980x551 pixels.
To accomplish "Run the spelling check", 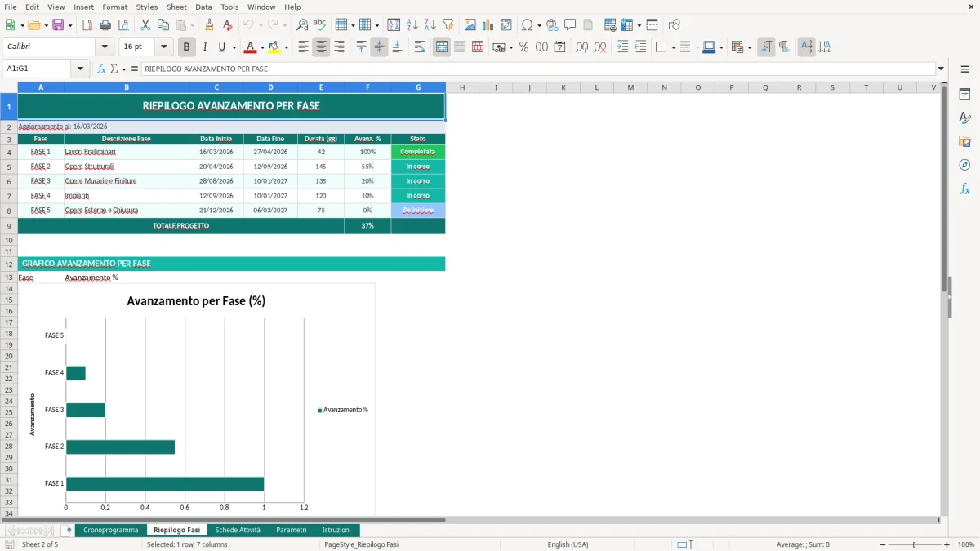I will click(x=320, y=25).
